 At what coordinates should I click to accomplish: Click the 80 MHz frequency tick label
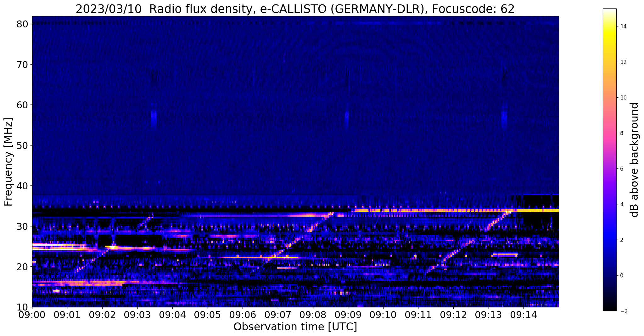coord(23,24)
